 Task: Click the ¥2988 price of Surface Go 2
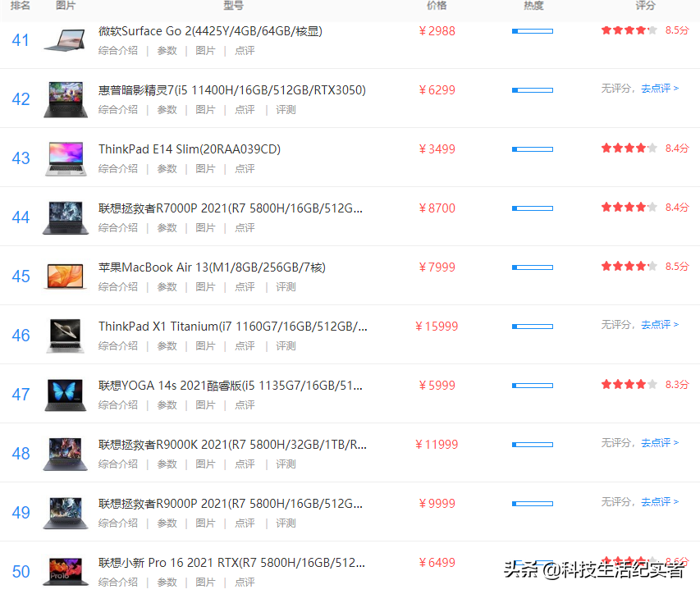pos(437,31)
